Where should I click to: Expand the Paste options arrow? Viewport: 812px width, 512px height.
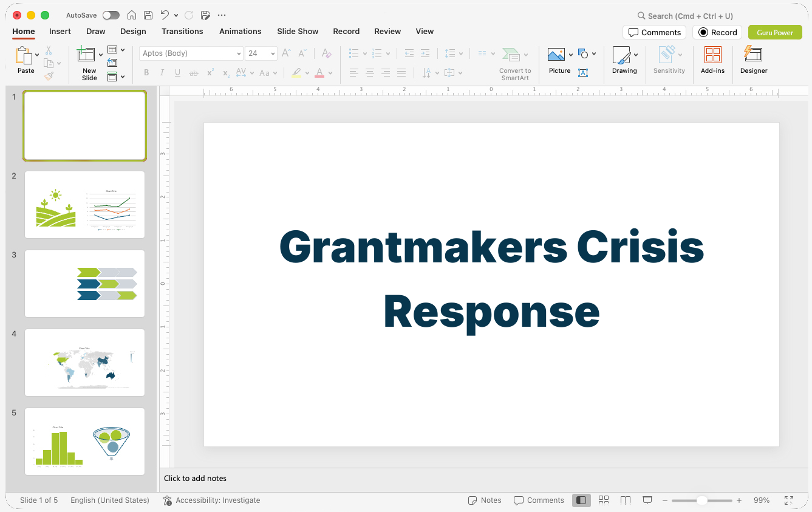[x=38, y=55]
